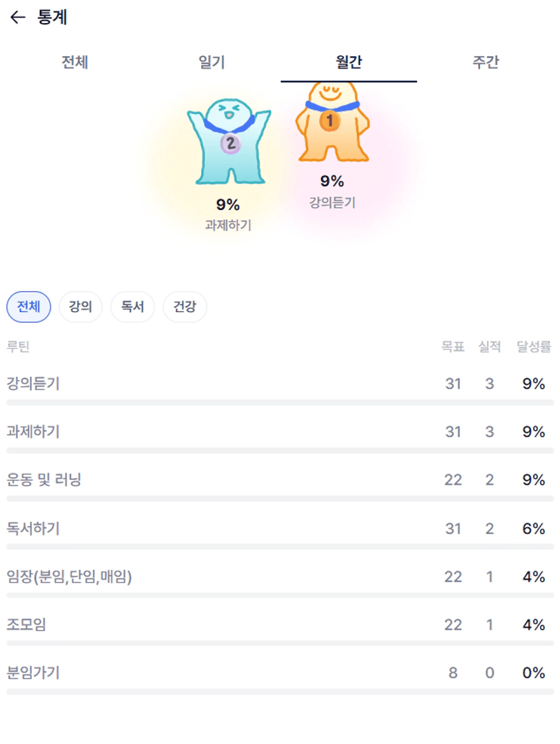Toggle the 독서 category filter

[133, 307]
